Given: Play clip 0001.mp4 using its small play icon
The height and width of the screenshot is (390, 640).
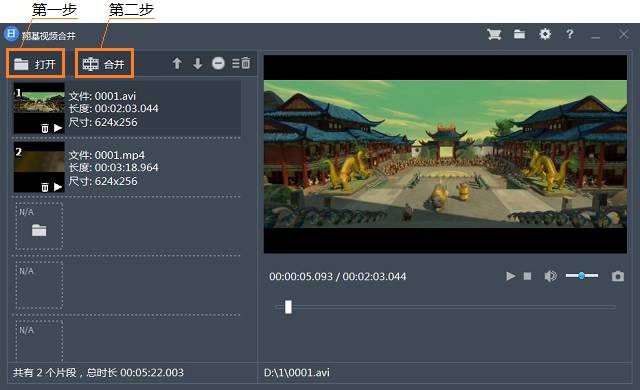Looking at the screenshot, I should point(58,187).
